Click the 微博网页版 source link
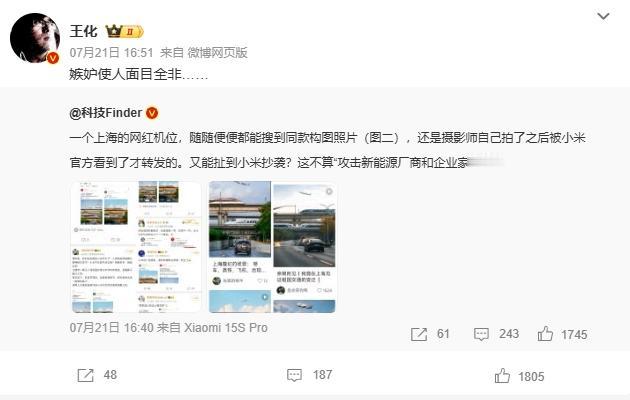Image resolution: width=630 pixels, height=400 pixels. click(x=217, y=53)
